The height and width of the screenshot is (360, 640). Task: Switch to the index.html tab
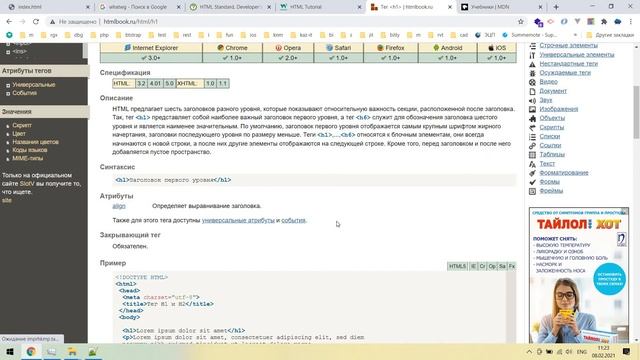pyautogui.click(x=48, y=7)
